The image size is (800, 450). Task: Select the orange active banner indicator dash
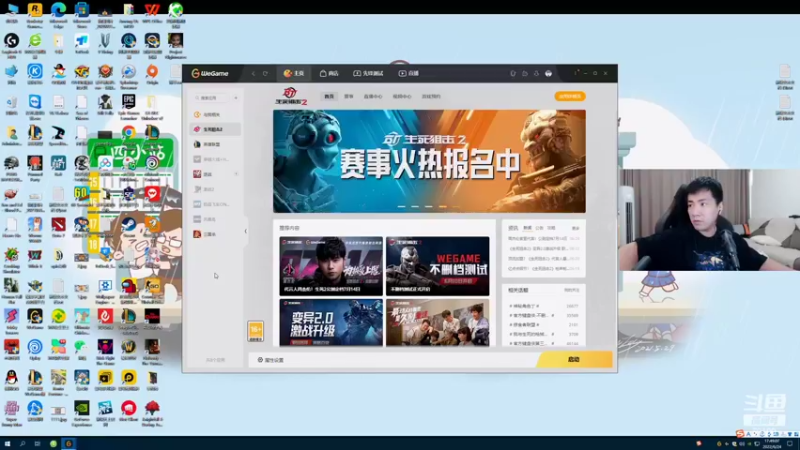click(443, 207)
